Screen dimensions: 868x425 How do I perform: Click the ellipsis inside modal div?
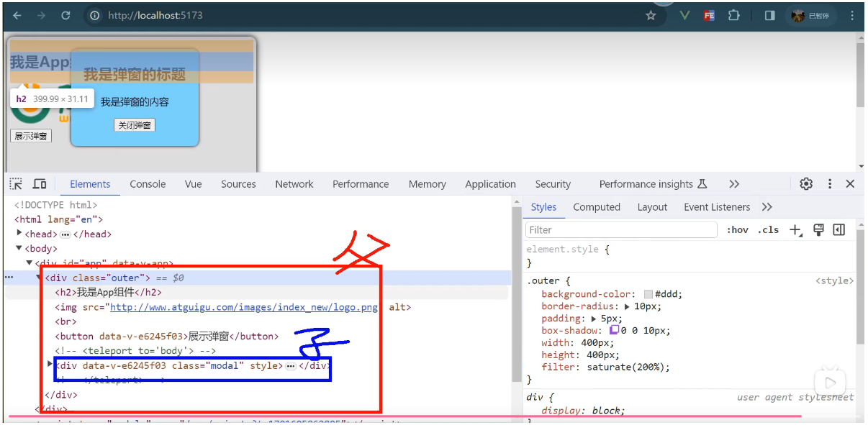tap(290, 366)
